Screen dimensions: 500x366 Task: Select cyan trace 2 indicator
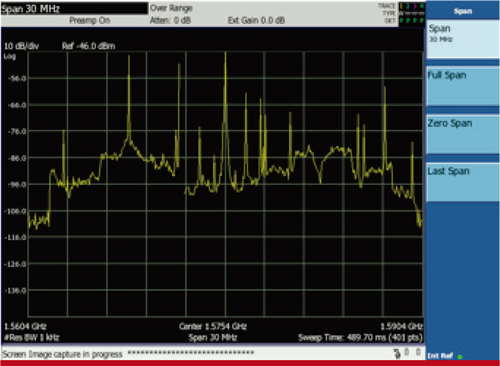408,6
